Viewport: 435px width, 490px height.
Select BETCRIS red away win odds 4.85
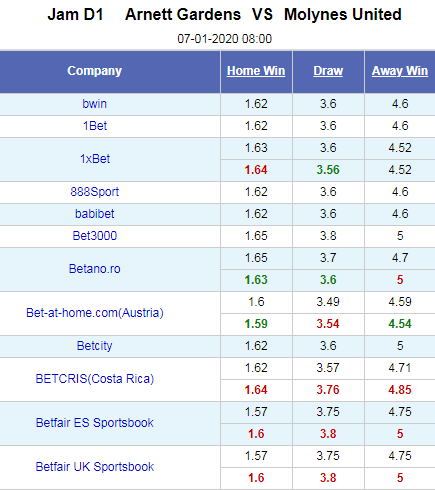400,390
